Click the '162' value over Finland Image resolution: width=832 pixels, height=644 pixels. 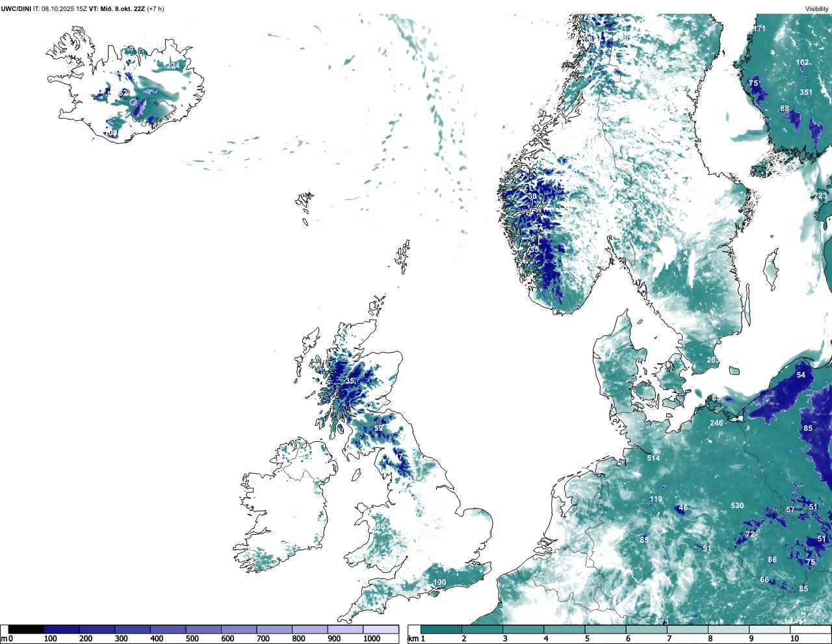point(803,63)
